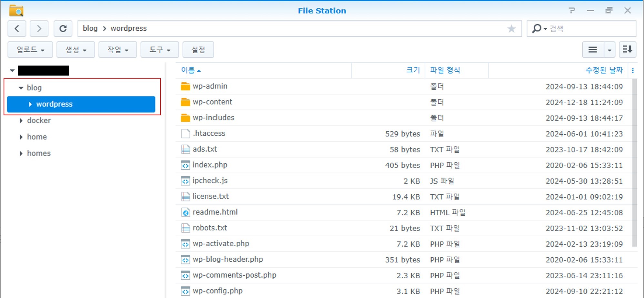Sort by 수정된 날짜 column header
The image size is (644, 298).
pyautogui.click(x=558, y=70)
